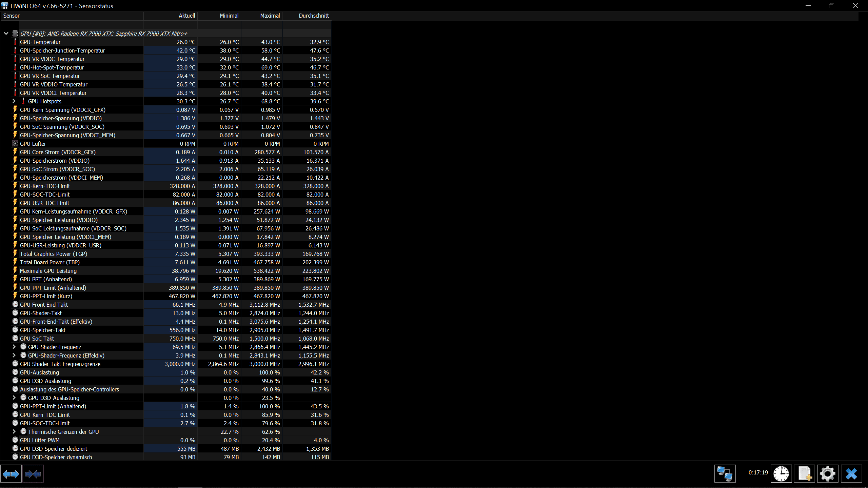Click the GPU Lüfter fan icon
The height and width of the screenshot is (488, 868).
point(15,144)
